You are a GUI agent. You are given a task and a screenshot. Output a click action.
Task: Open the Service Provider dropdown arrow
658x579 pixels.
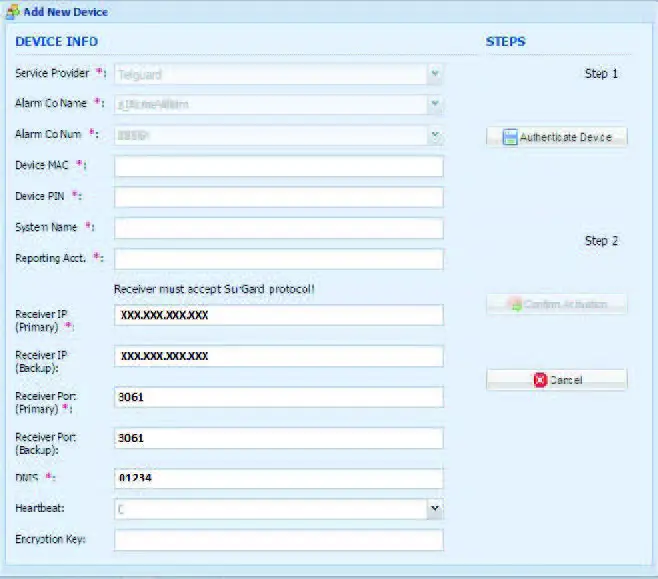435,74
